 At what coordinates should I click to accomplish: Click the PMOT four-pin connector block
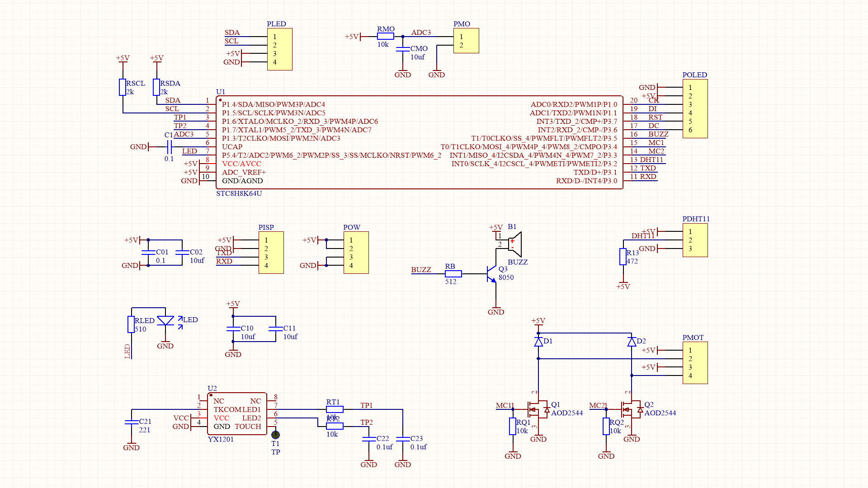click(695, 363)
